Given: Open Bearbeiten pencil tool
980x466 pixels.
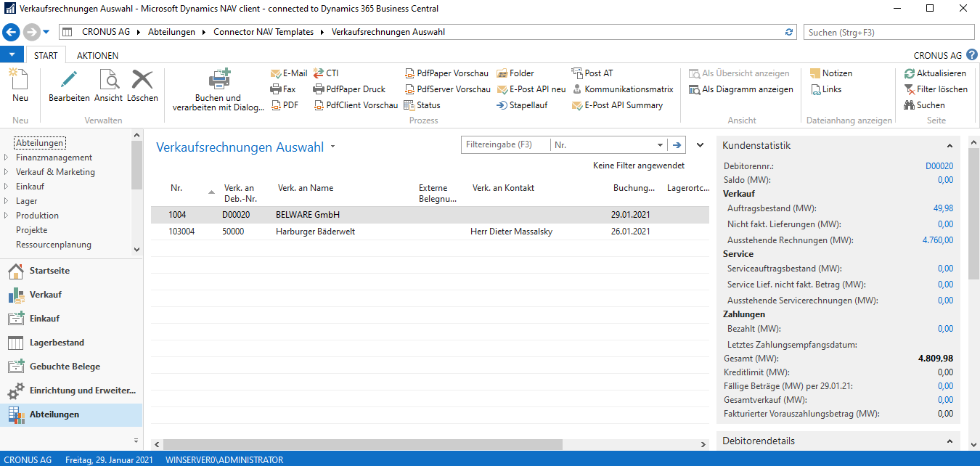Looking at the screenshot, I should (69, 86).
